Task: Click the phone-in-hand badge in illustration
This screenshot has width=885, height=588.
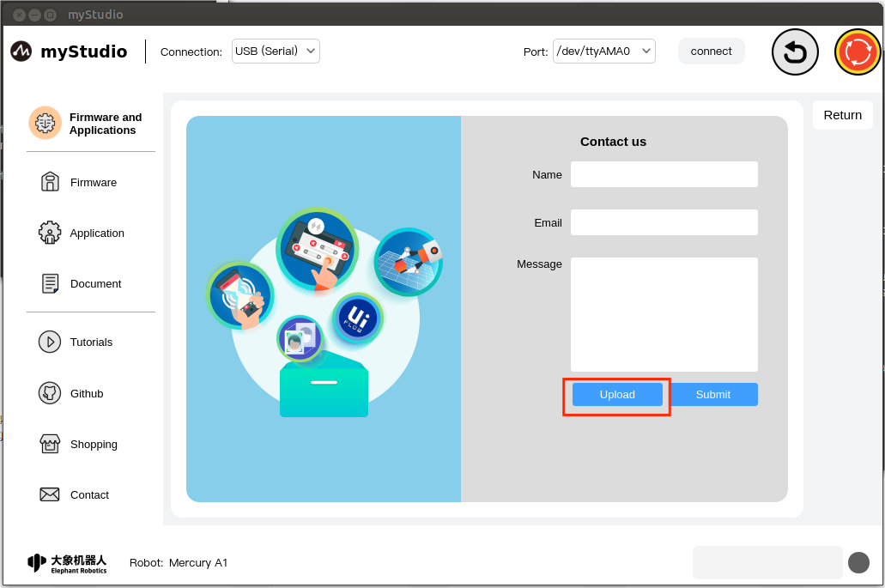Action: click(x=240, y=295)
